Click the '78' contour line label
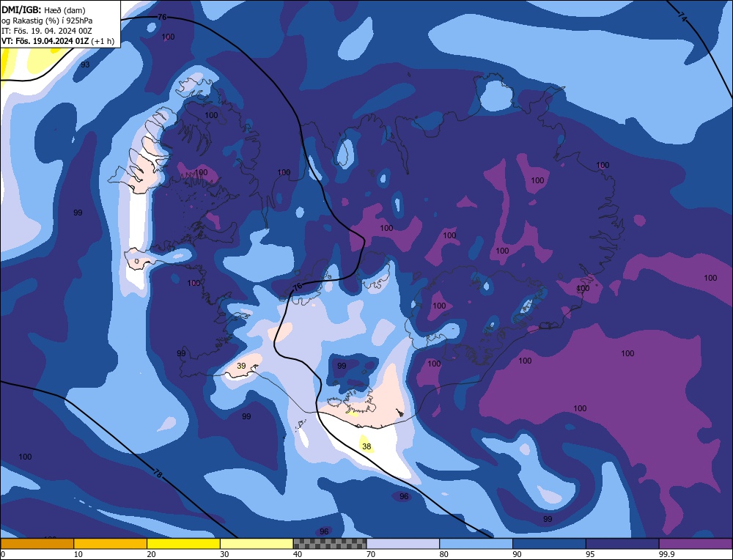Viewport: 733px width, 560px height. click(x=158, y=473)
